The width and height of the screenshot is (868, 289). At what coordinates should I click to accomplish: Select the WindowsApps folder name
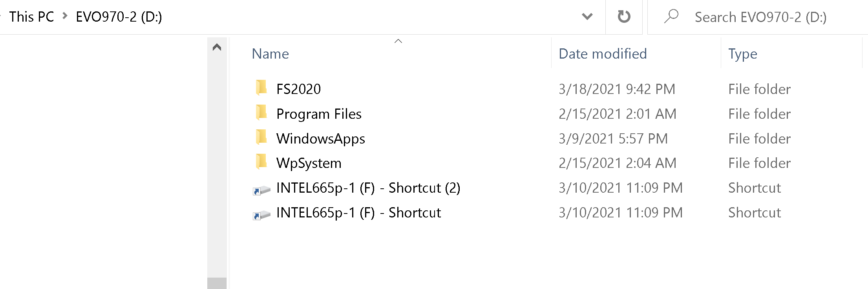point(320,139)
